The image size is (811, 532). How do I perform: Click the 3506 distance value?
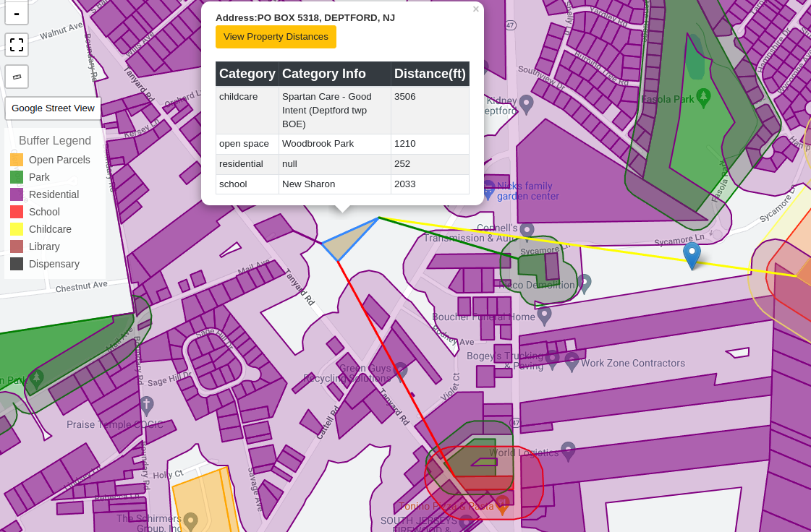coord(405,97)
